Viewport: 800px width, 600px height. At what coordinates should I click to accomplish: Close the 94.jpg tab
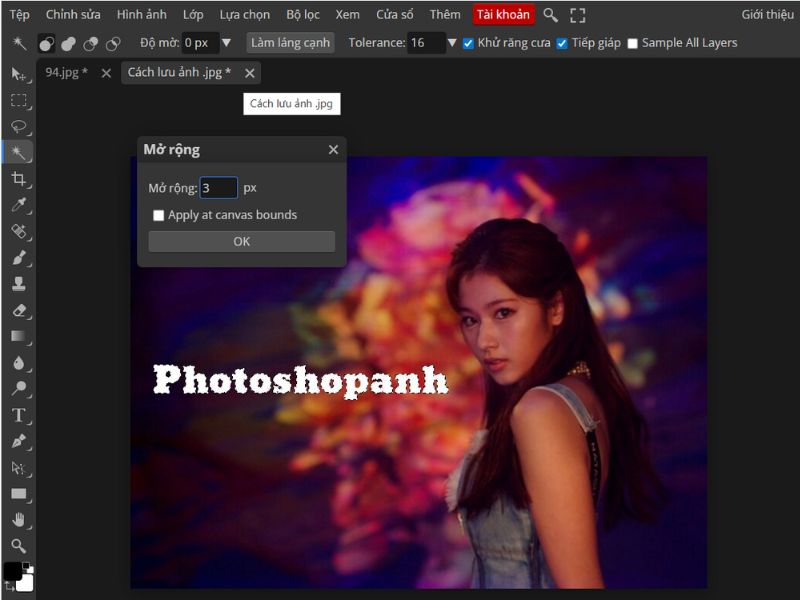pyautogui.click(x=106, y=73)
